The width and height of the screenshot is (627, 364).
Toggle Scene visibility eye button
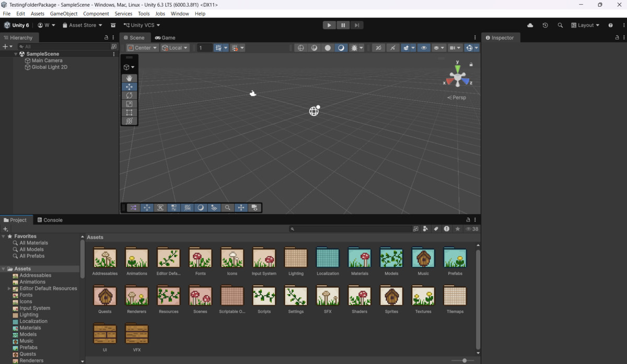click(424, 48)
